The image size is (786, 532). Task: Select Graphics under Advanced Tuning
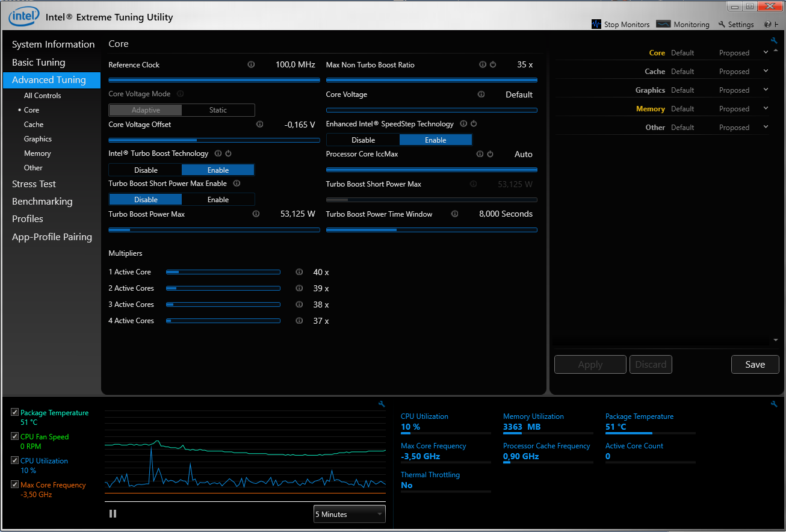(x=38, y=139)
